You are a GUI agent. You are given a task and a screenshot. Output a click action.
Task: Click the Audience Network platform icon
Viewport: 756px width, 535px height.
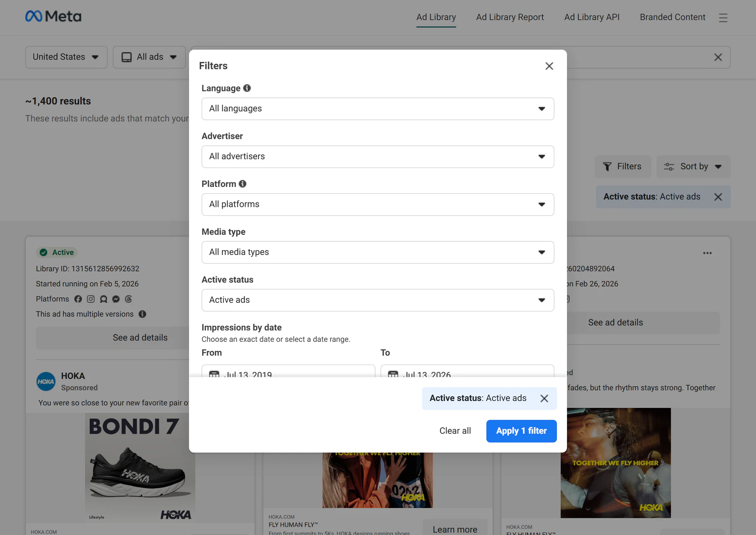103,299
